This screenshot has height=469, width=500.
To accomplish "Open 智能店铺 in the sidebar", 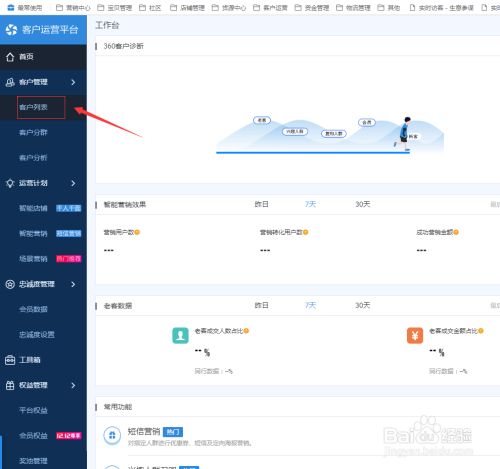I will [33, 208].
